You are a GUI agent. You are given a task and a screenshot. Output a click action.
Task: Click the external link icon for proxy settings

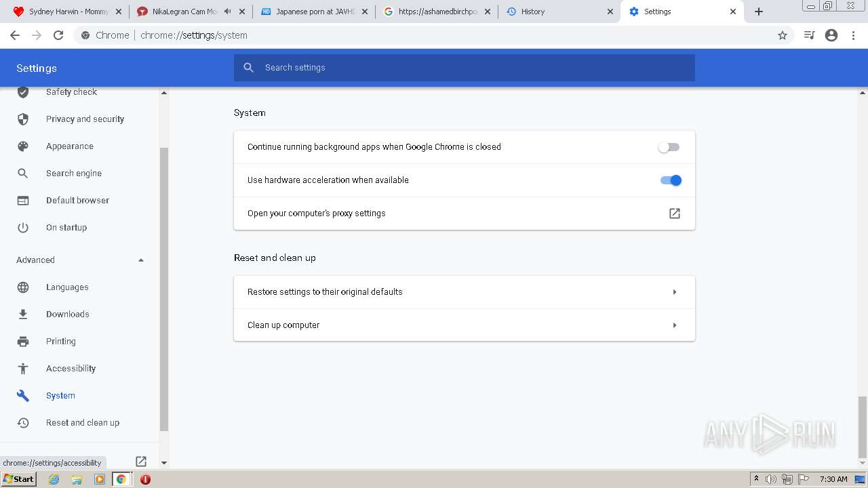tap(675, 213)
